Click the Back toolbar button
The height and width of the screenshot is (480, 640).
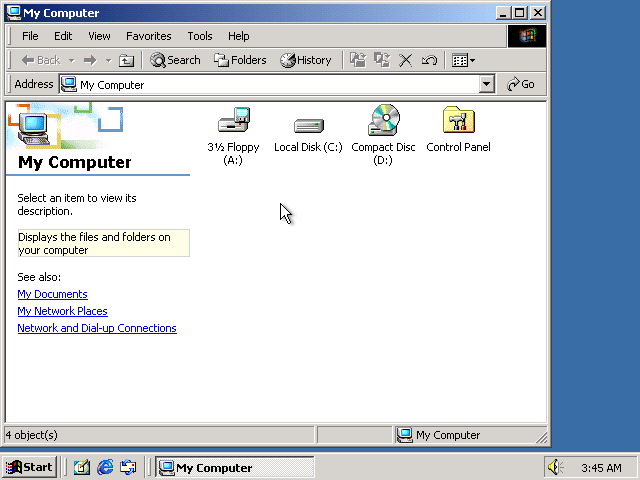pyautogui.click(x=41, y=60)
